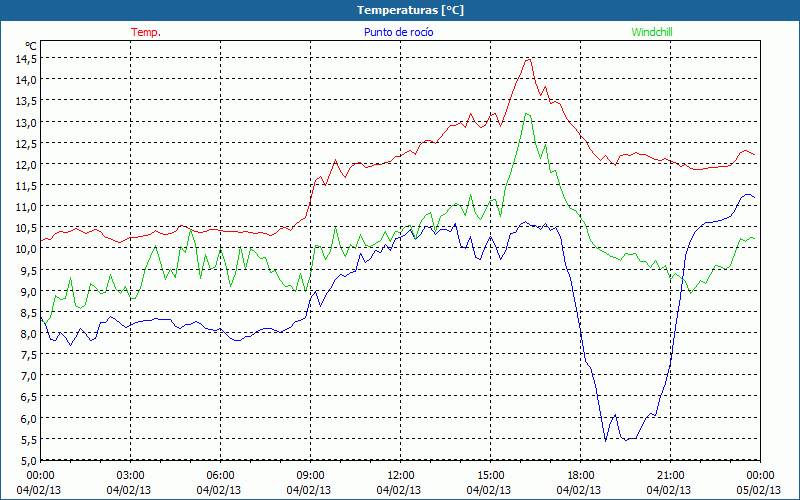Screen dimensions: 800x500
Task: Click the 5,0 y-axis value
Action: 29,461
